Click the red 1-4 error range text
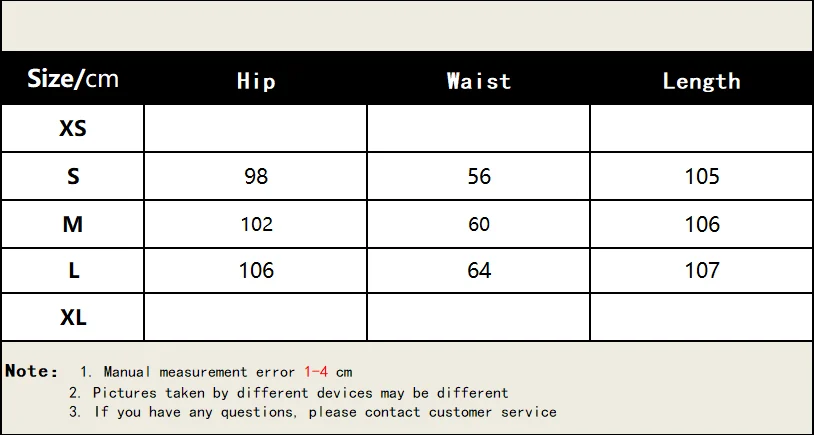The width and height of the screenshot is (814, 435). 316,372
